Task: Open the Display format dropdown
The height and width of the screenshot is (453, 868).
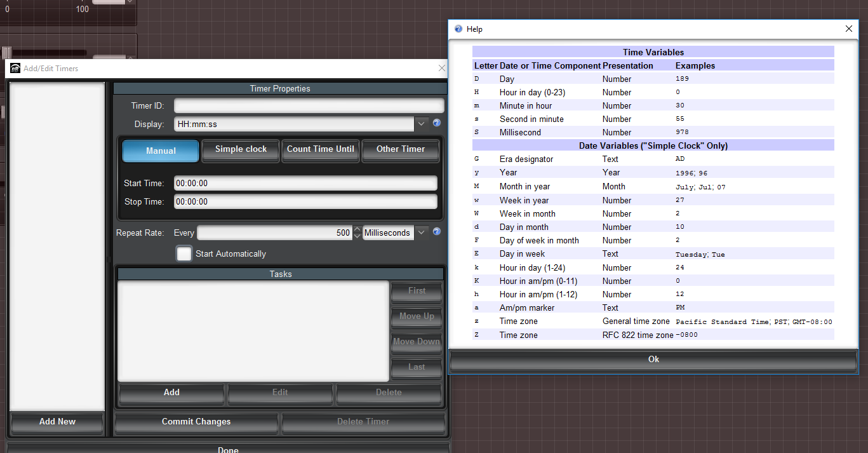Action: tap(422, 124)
